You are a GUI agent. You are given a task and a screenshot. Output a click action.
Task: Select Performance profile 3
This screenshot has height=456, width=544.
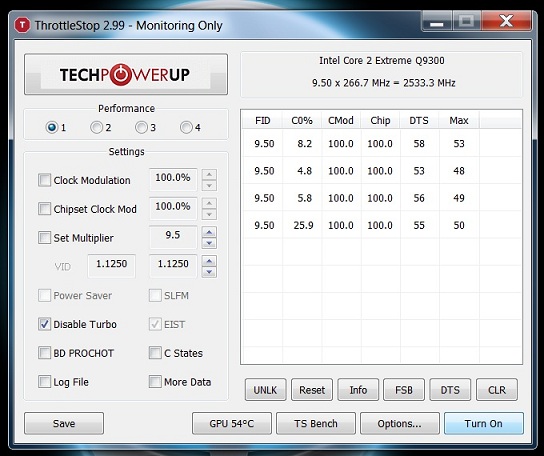coord(141,127)
